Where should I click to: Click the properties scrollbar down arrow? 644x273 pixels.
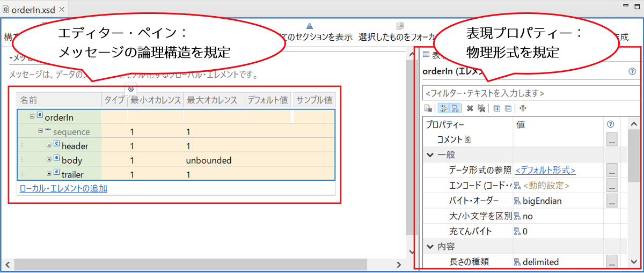click(633, 262)
